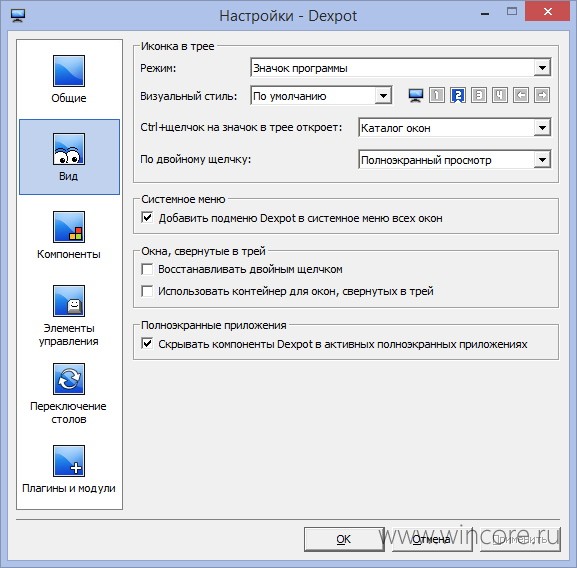Click highlighted tray icon preview number 2

coord(457,95)
